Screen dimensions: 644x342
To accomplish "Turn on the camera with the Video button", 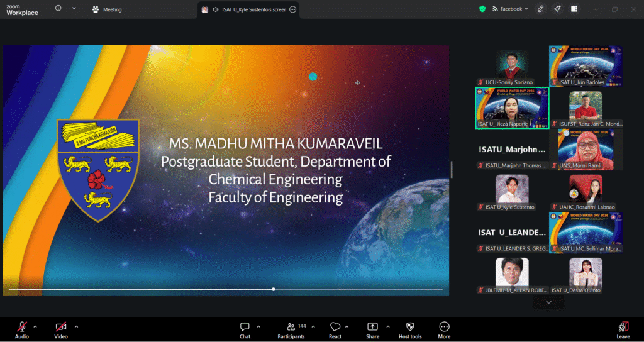I will click(x=61, y=327).
